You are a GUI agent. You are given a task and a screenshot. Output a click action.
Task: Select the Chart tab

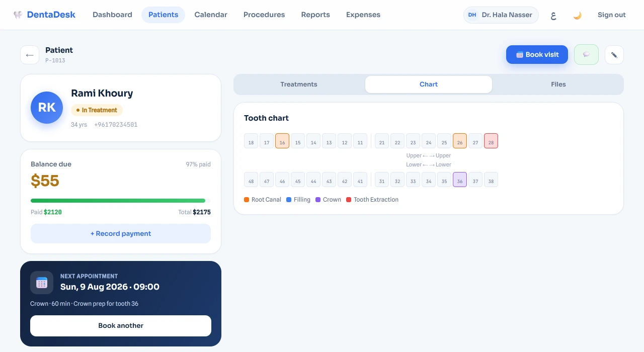point(429,84)
